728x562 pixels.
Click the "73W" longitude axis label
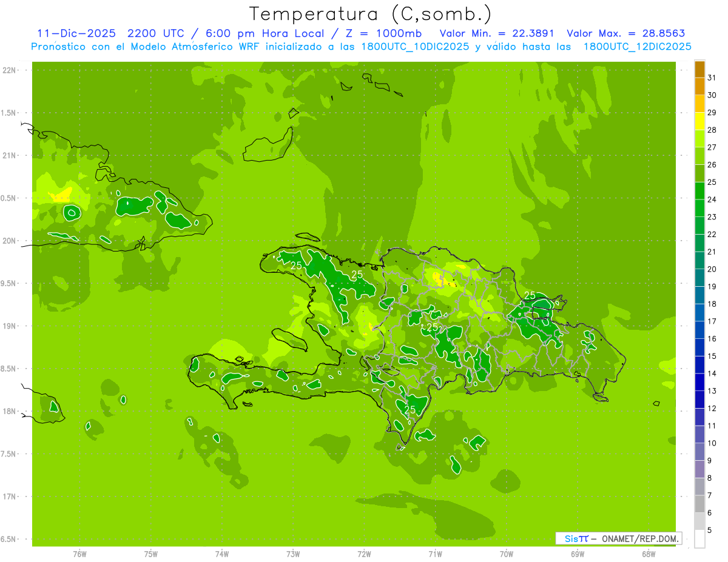click(x=293, y=554)
